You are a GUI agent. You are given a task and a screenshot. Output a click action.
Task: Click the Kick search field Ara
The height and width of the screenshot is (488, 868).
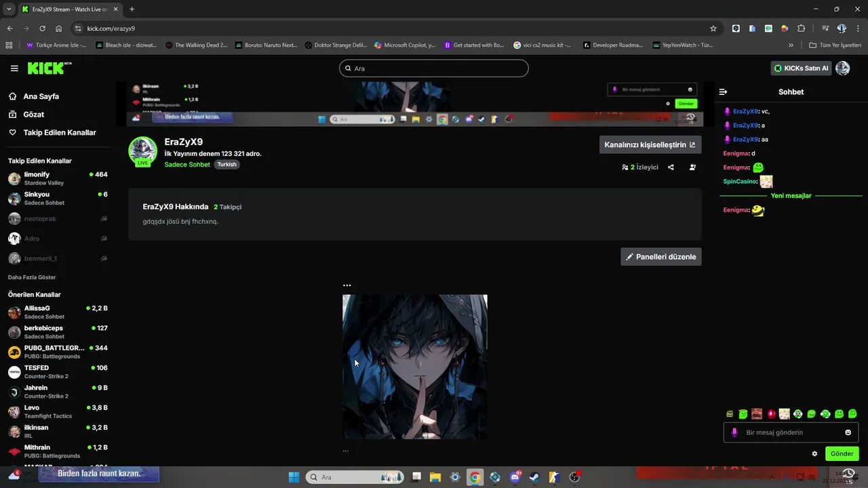[434, 68]
